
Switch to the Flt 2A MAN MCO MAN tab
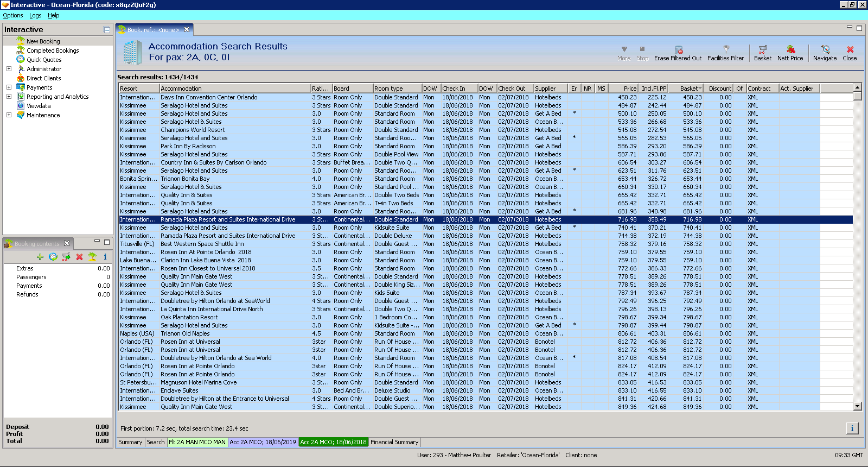[197, 442]
